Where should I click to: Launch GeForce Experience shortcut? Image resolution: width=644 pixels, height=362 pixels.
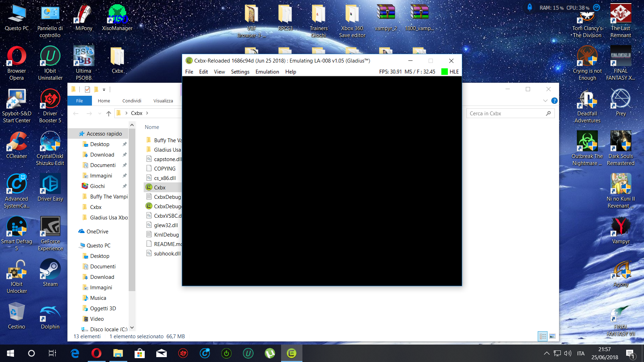coord(50,234)
